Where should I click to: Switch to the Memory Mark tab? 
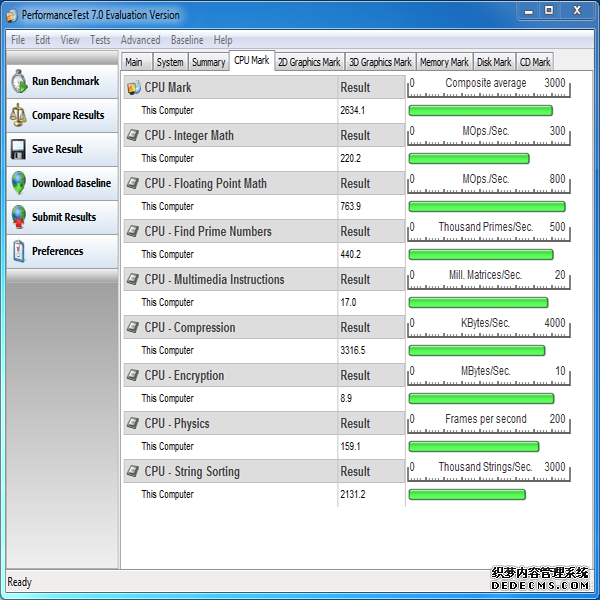444,62
